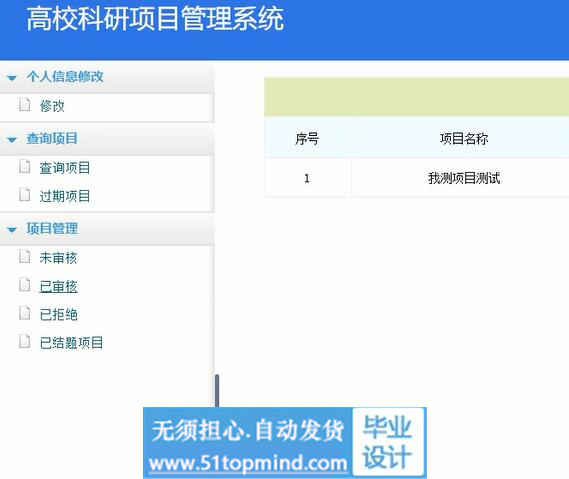Collapse the 项目管理 section arrow
The width and height of the screenshot is (569, 479).
pyautogui.click(x=12, y=229)
